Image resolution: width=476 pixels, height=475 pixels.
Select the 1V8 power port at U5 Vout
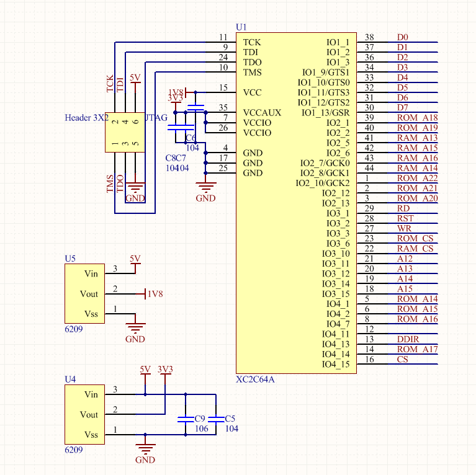pos(153,294)
